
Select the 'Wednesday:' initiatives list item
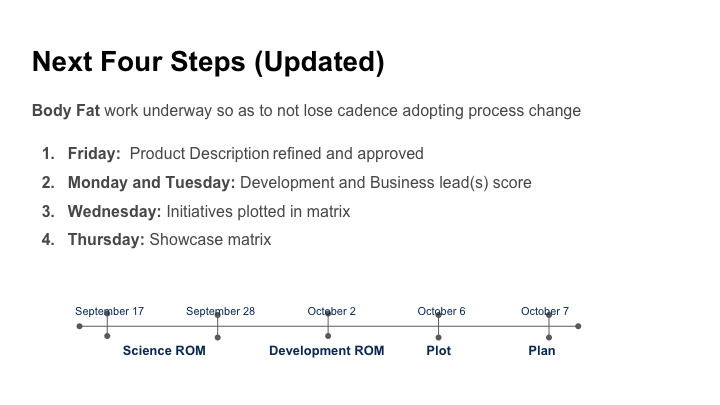click(x=114, y=212)
